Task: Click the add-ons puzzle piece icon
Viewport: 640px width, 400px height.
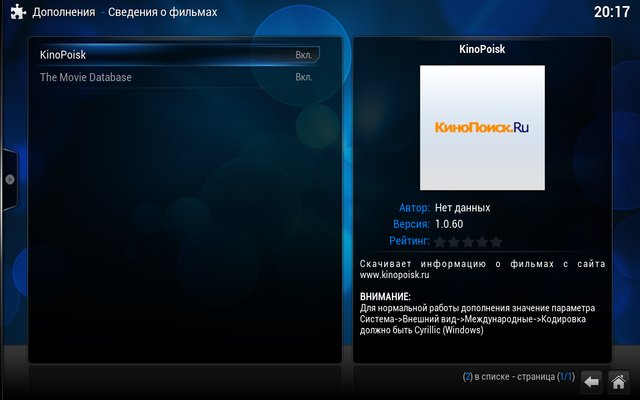Action: [18, 12]
